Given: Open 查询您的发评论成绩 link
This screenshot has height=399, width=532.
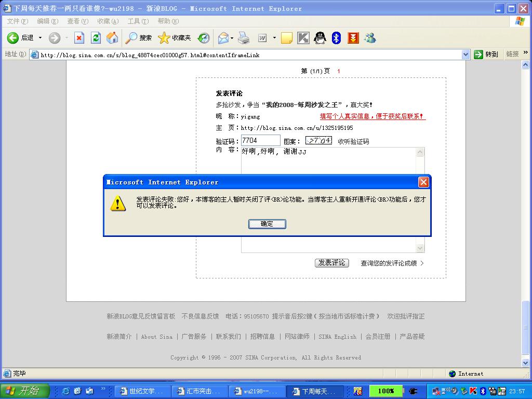Looking at the screenshot, I should coord(392,263).
